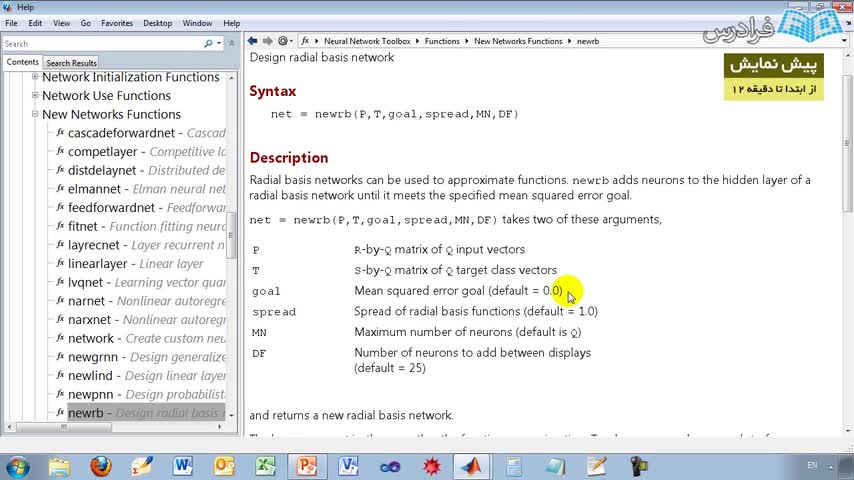Open Excel from the taskbar
This screenshot has height=480, width=854.
tap(266, 466)
